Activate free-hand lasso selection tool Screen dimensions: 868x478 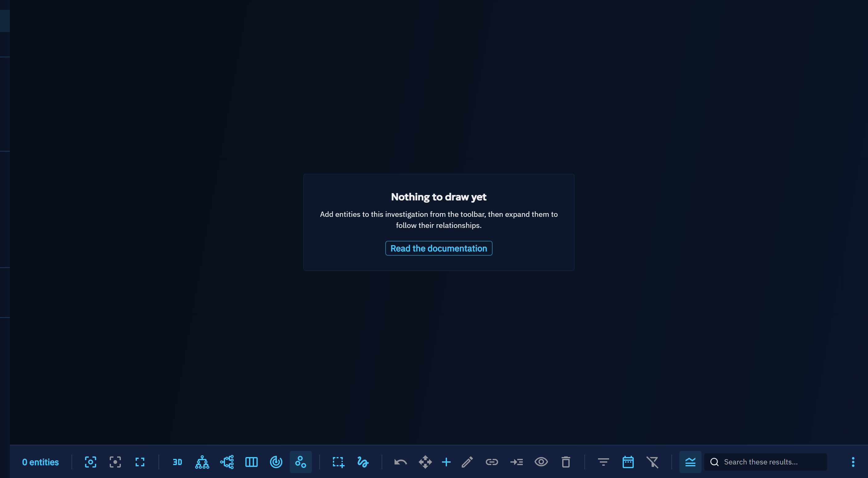point(363,462)
